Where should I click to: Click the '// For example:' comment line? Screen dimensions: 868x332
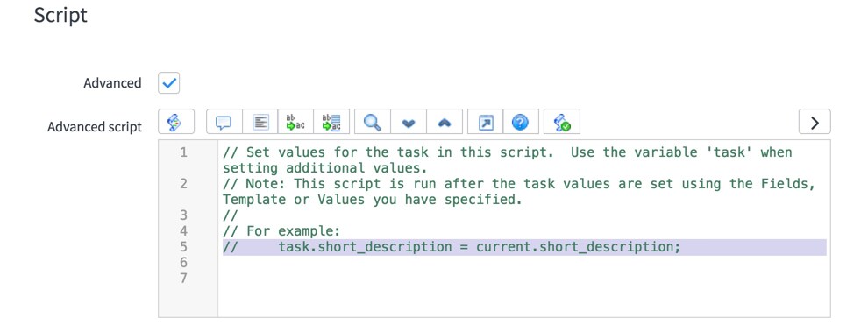[281, 230]
